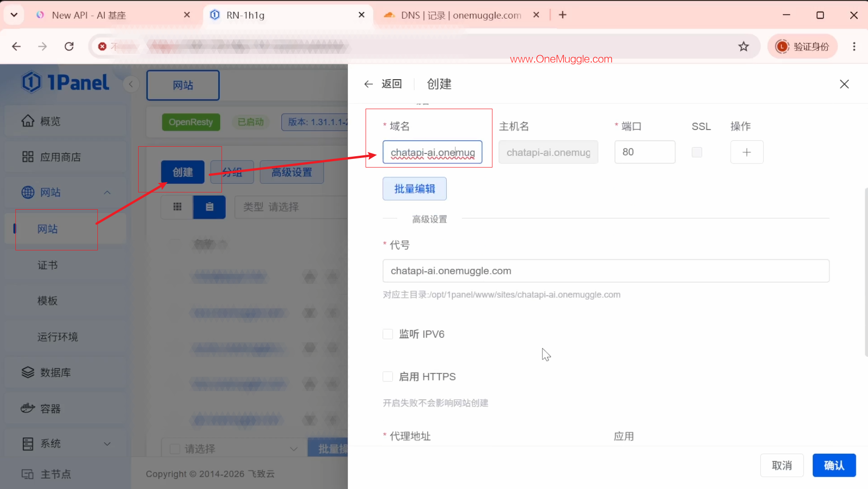Click the 创建 create button

[x=183, y=172]
